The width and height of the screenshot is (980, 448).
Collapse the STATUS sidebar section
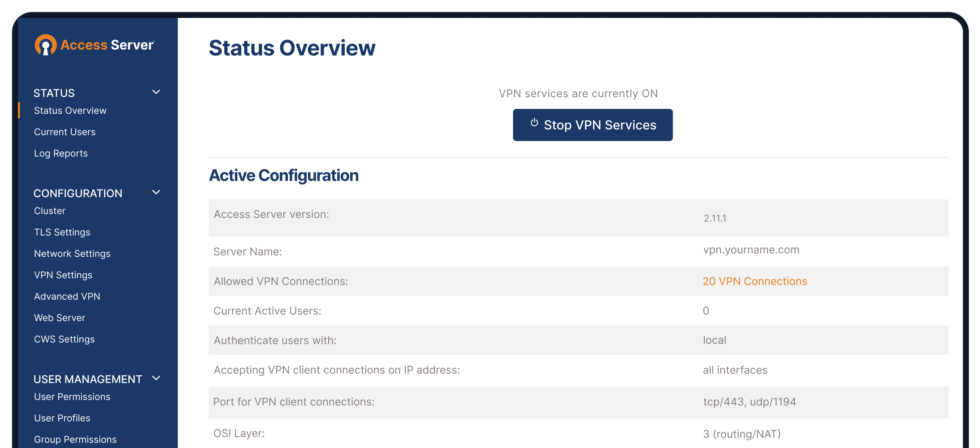[156, 92]
